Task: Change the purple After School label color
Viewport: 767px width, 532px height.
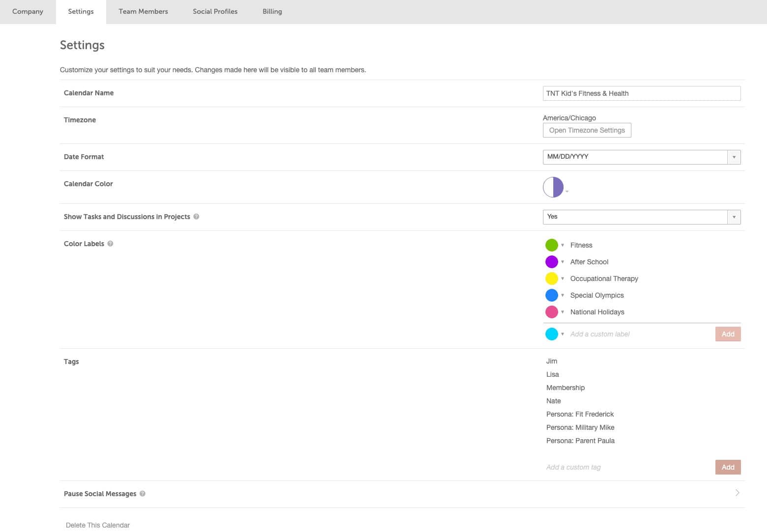Action: 552,262
